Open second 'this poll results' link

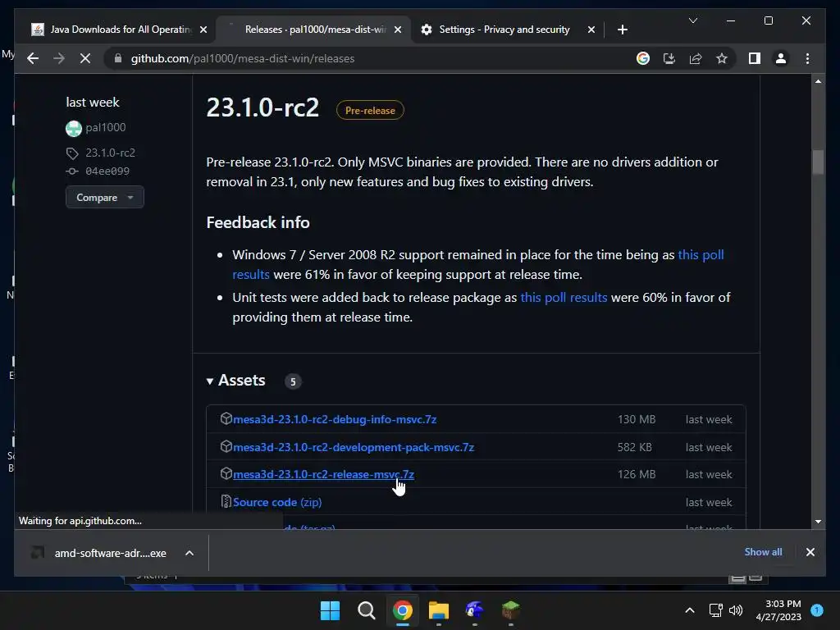point(564,297)
